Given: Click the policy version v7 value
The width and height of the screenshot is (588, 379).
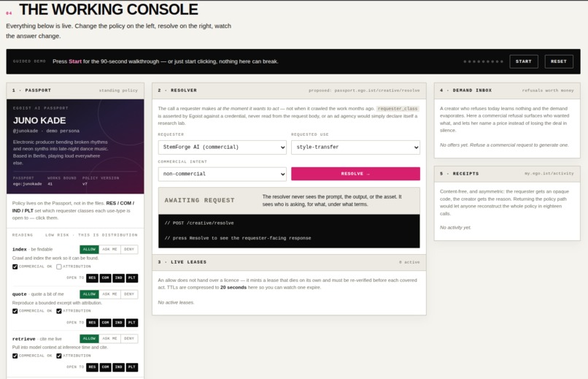Looking at the screenshot, I should point(85,184).
